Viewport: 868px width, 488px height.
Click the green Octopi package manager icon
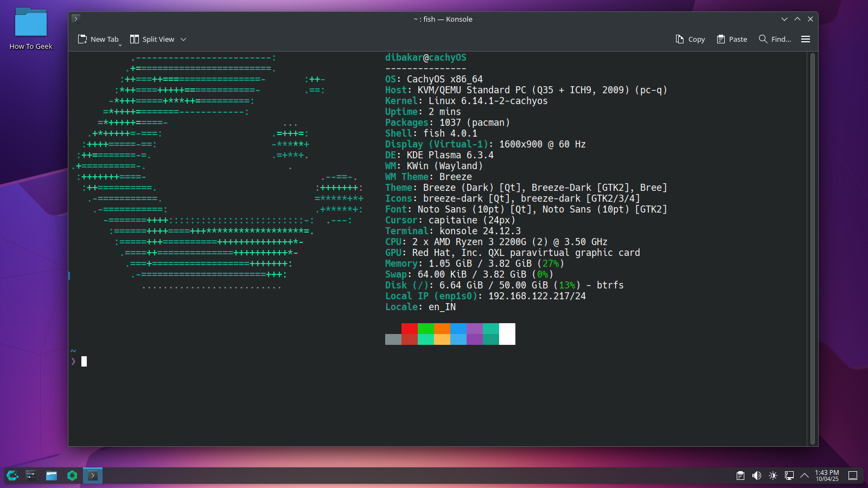click(x=72, y=476)
